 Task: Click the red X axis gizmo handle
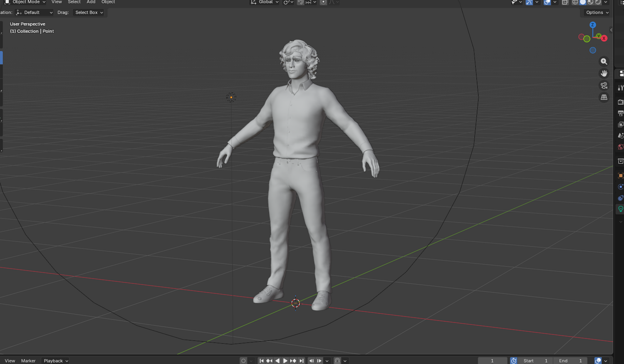click(604, 38)
